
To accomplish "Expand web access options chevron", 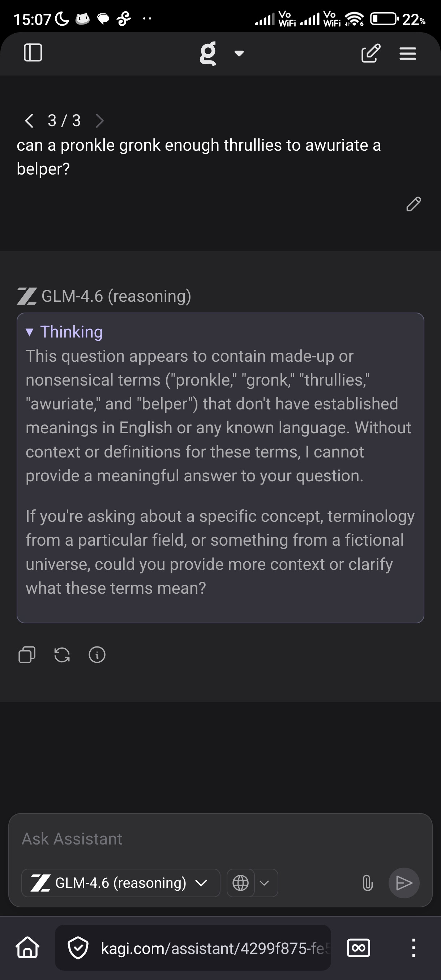I will click(x=265, y=882).
